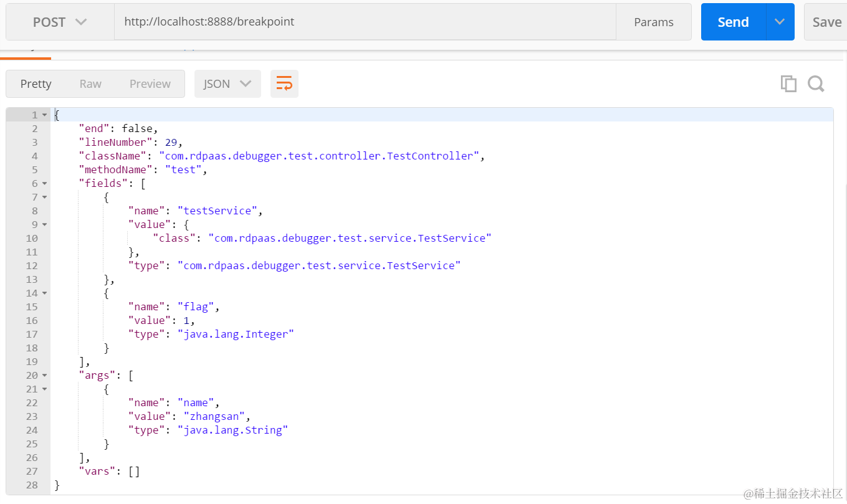This screenshot has width=847, height=504.
Task: Send the request
Action: coord(733,22)
